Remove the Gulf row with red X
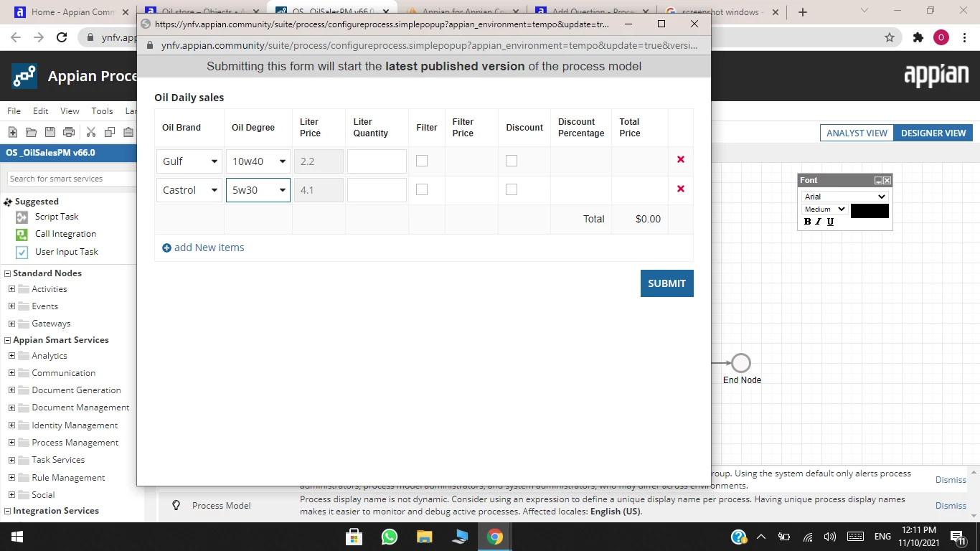Screen dimensions: 980x551 (x=681, y=159)
